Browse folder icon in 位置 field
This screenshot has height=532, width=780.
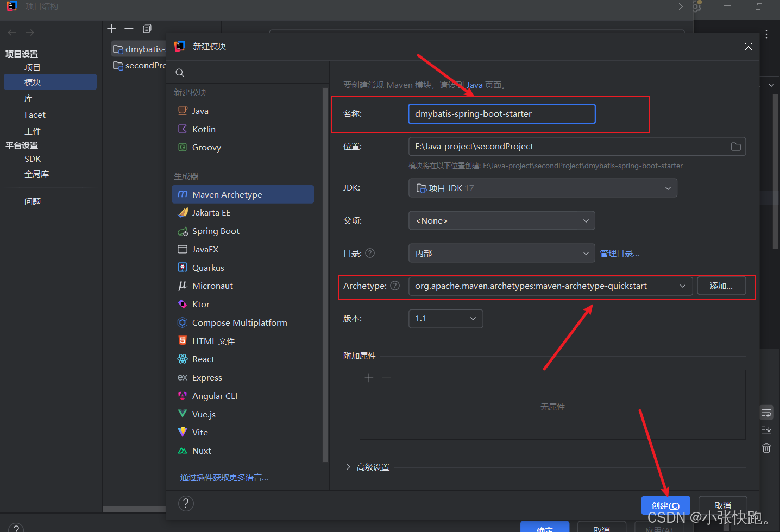(735, 147)
